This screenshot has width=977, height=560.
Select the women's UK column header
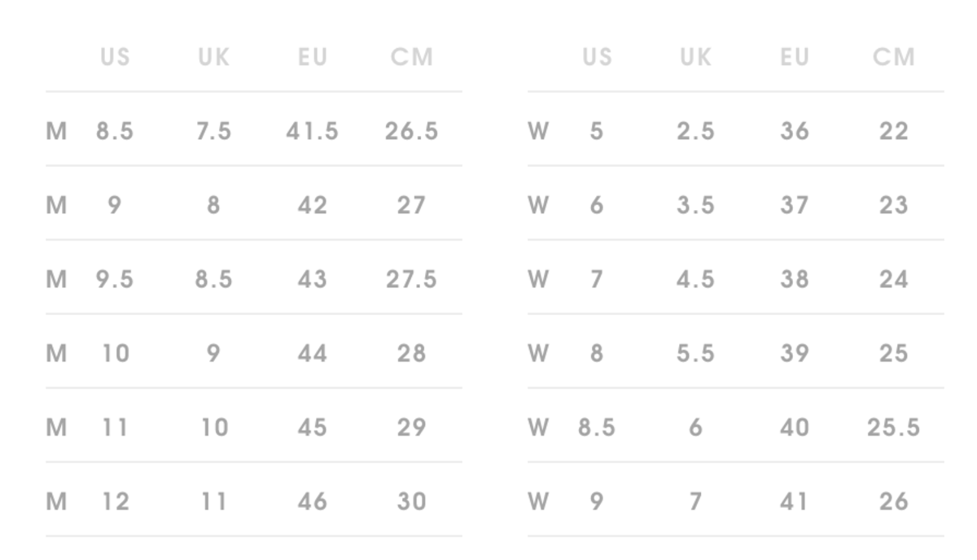[695, 57]
